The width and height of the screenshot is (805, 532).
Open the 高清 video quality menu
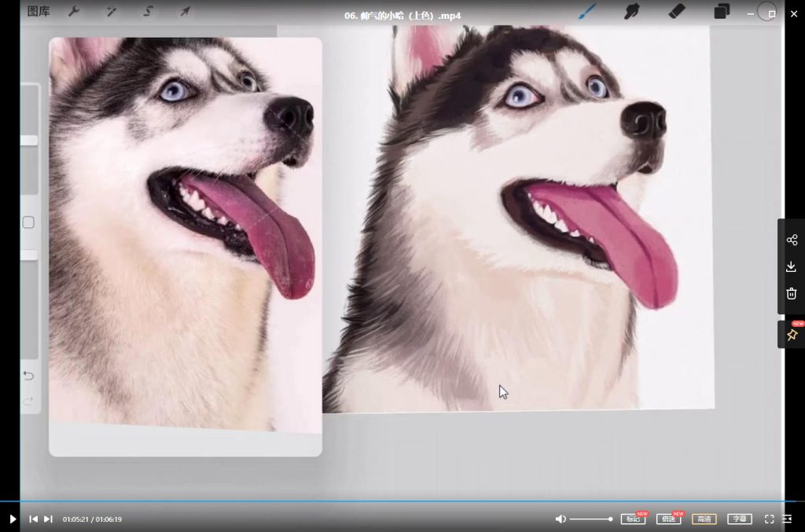704,519
